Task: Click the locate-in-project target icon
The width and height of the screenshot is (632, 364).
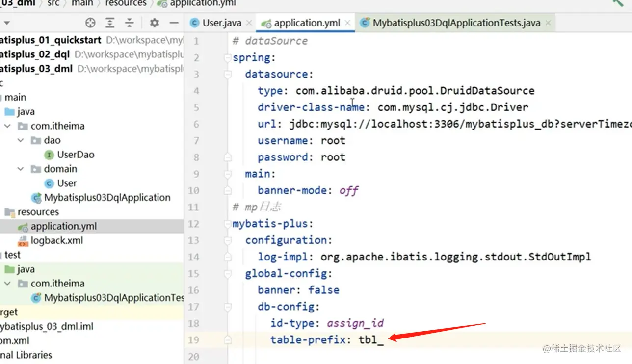Action: (90, 23)
